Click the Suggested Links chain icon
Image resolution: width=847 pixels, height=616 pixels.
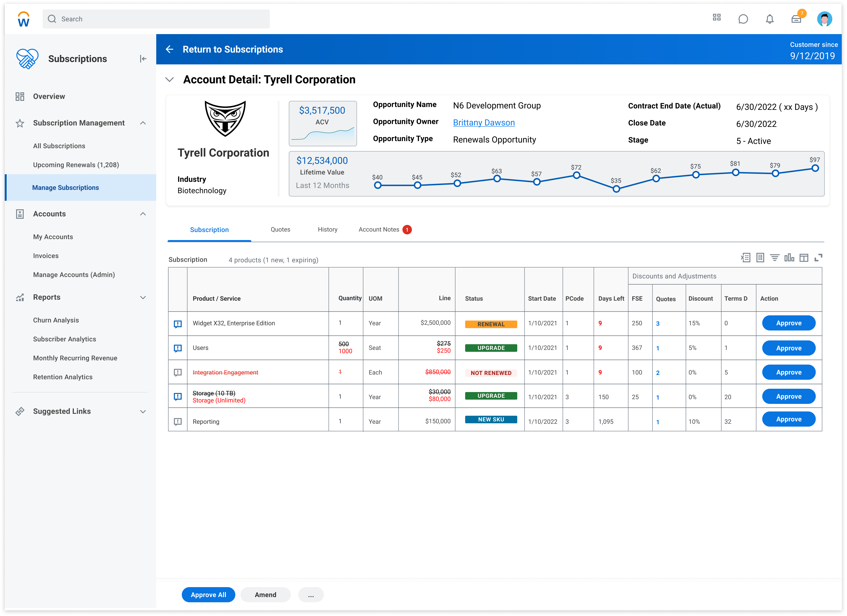(x=20, y=412)
